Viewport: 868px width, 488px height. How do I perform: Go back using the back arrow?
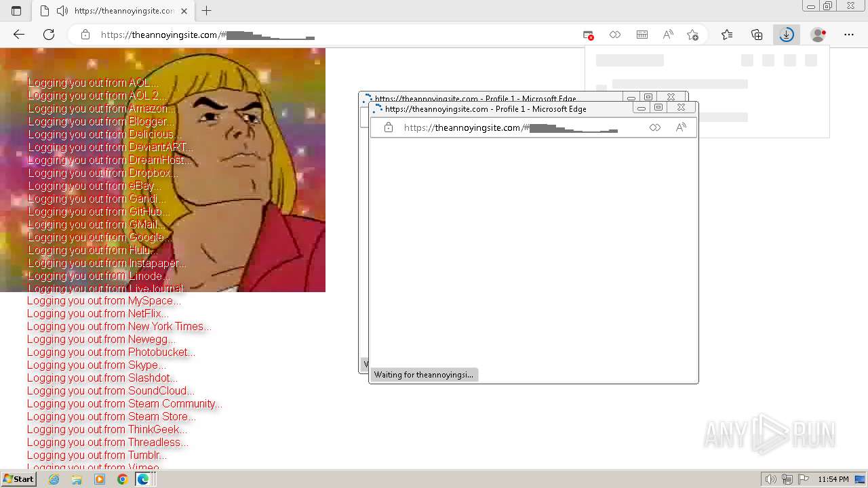[x=19, y=35]
